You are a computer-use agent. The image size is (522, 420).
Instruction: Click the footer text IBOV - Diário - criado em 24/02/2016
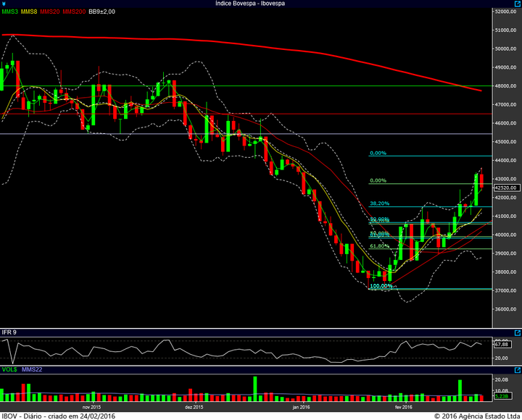(x=59, y=416)
